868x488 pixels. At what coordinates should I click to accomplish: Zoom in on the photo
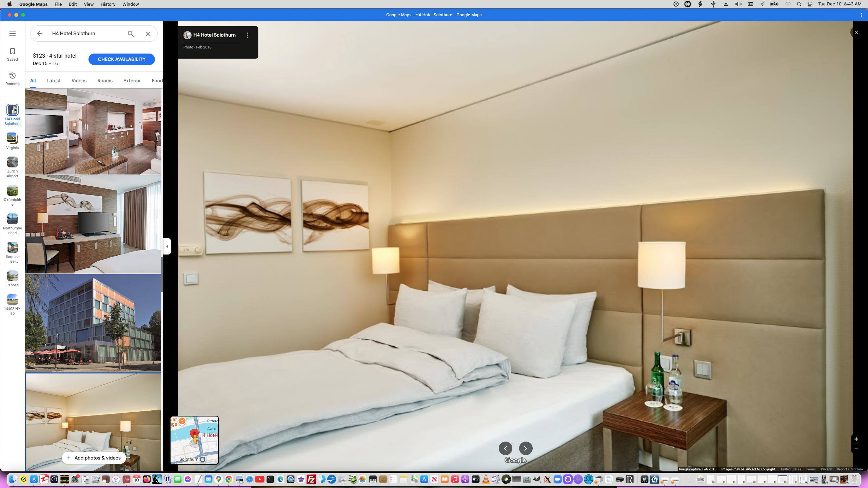(x=856, y=439)
